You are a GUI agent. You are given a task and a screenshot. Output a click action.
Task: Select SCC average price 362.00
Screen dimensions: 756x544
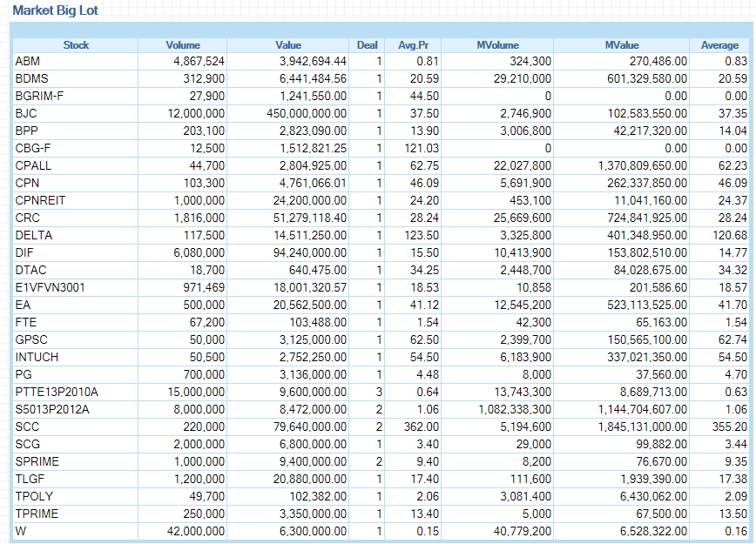tap(422, 426)
